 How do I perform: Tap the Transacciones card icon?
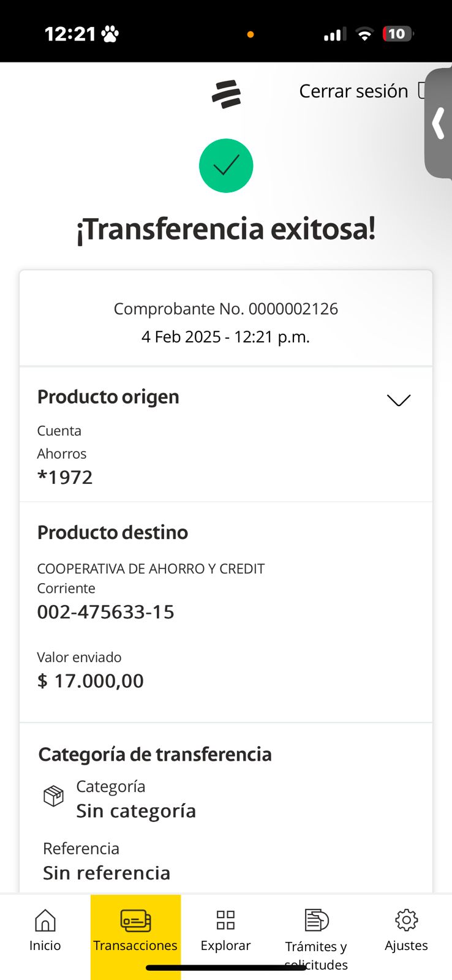135,920
